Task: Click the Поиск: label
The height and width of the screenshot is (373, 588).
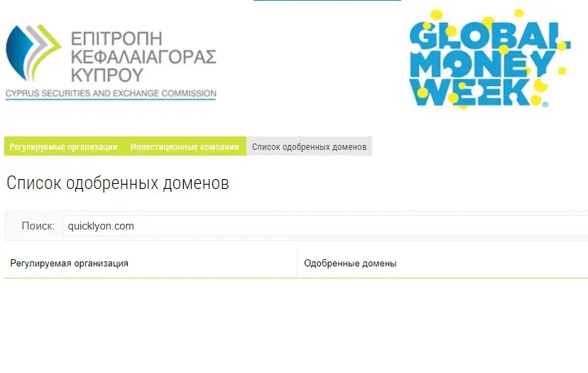Action: point(38,226)
